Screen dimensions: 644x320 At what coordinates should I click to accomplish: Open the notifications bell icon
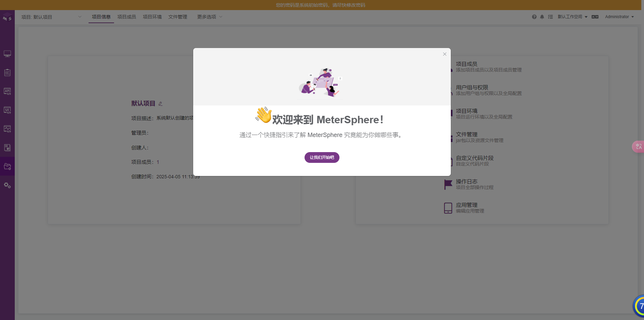542,17
